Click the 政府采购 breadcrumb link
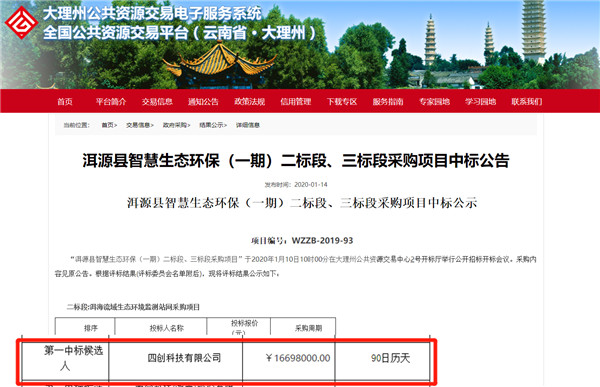The width and height of the screenshot is (600, 387). 176,125
